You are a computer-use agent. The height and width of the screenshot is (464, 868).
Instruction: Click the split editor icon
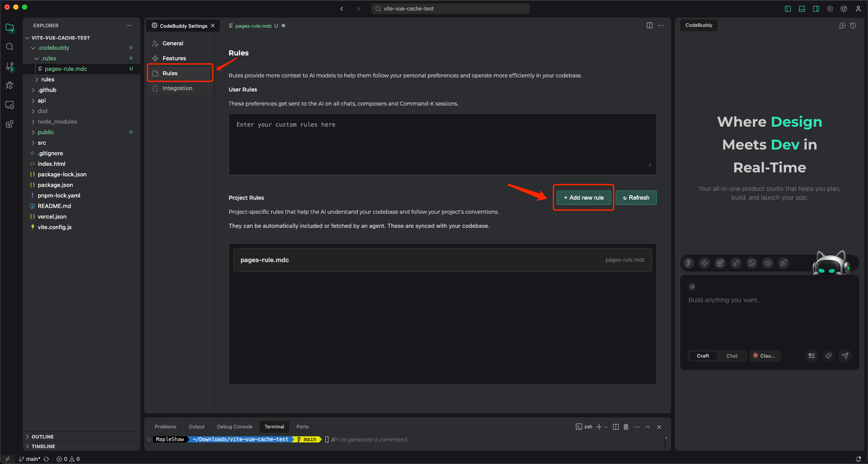pyautogui.click(x=649, y=26)
